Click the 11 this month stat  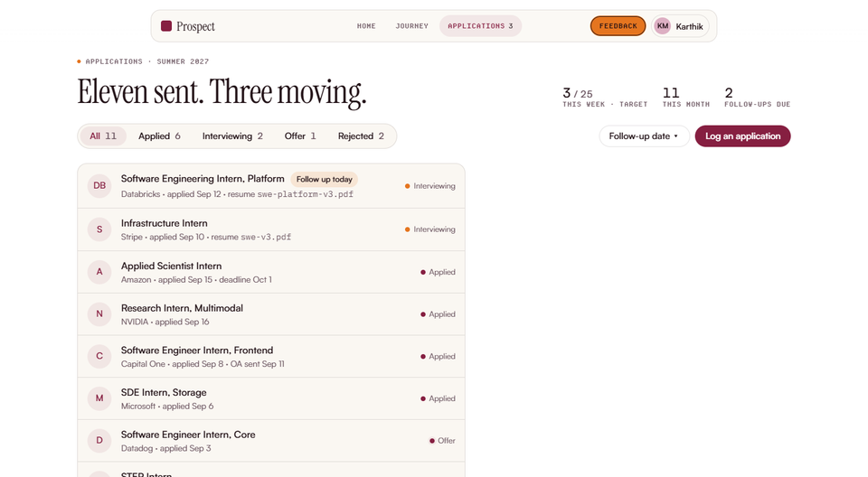(686, 97)
